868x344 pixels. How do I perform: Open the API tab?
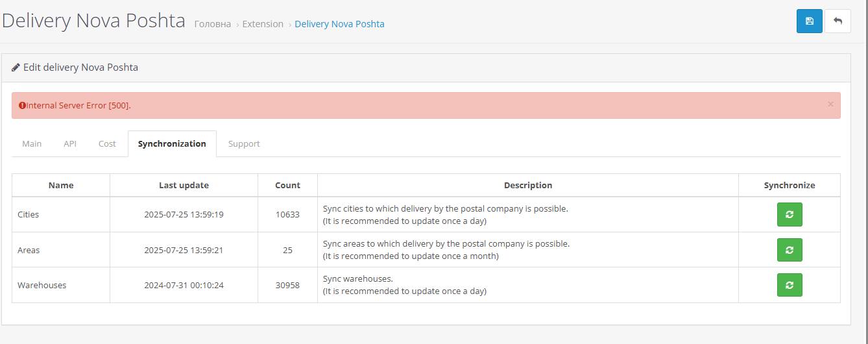click(70, 143)
